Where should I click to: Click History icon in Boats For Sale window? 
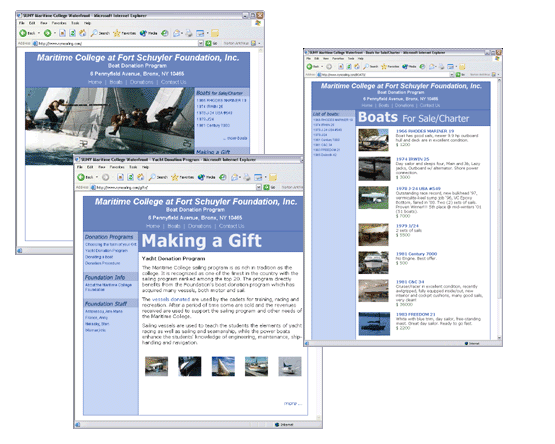(422, 66)
